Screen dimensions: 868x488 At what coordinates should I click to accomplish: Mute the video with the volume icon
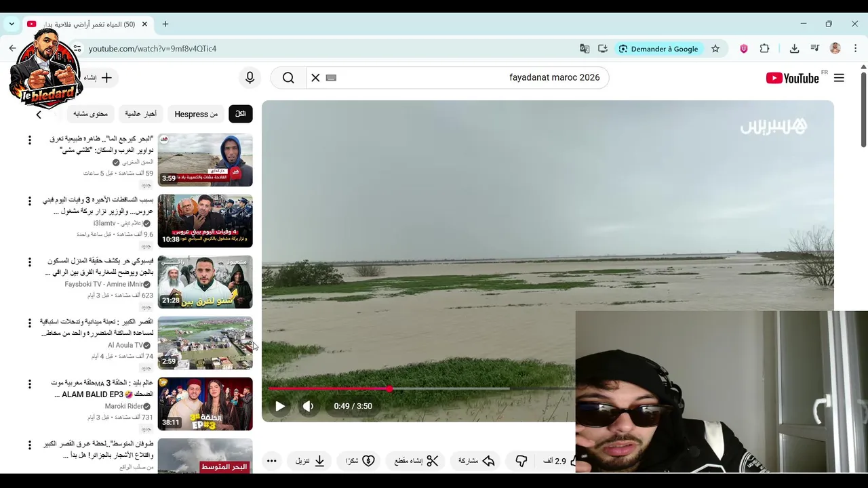tap(309, 406)
